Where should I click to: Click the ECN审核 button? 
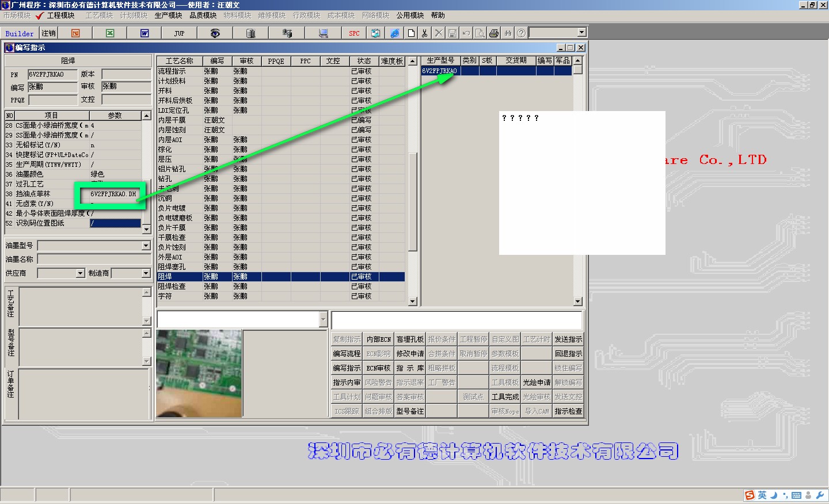coord(378,368)
